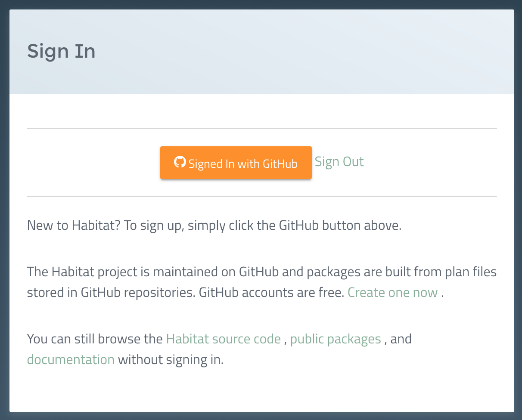Select the GitHub logo on the orange button
The image size is (522, 420).
click(180, 163)
